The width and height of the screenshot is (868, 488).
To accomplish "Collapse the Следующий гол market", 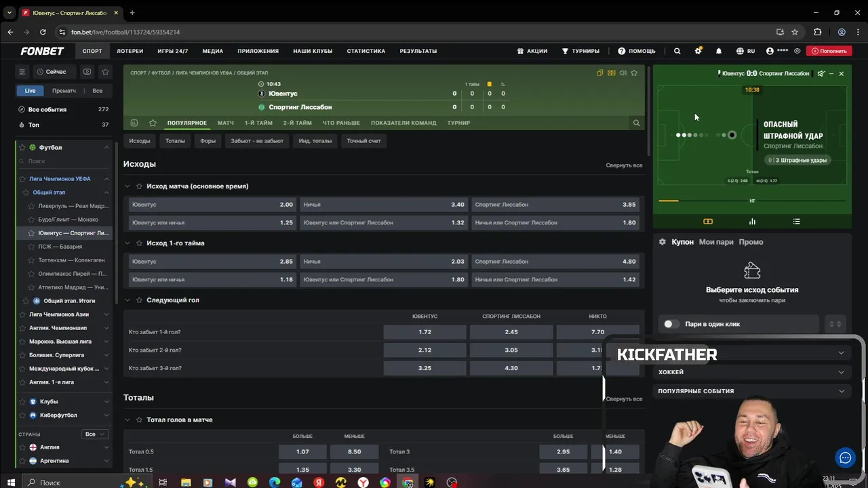I will [127, 300].
